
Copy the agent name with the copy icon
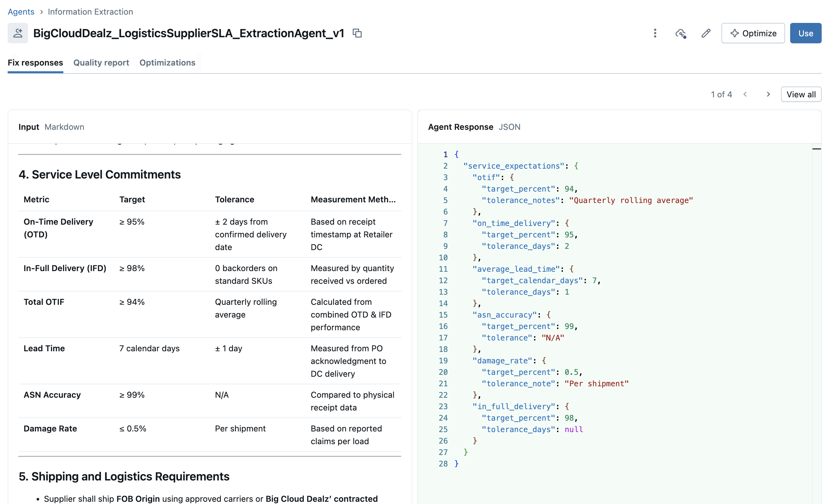tap(357, 33)
